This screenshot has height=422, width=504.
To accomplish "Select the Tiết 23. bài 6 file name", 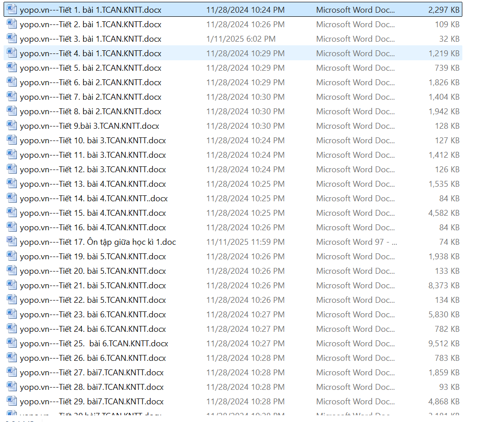I will pos(93,315).
